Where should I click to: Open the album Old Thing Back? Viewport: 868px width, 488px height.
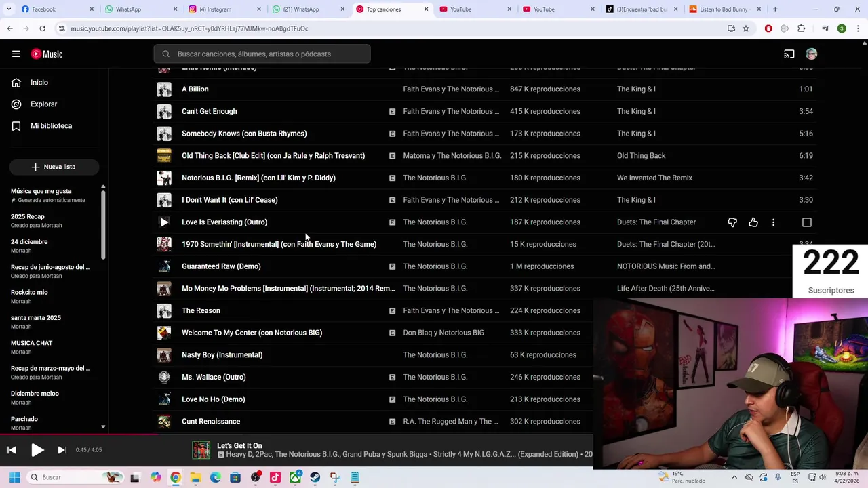tap(642, 156)
